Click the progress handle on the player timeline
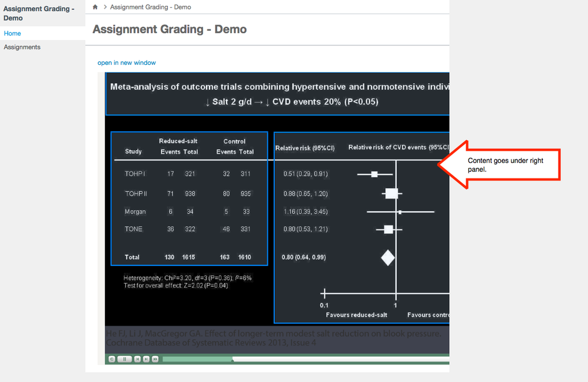This screenshot has height=382, width=588. pyautogui.click(x=234, y=358)
